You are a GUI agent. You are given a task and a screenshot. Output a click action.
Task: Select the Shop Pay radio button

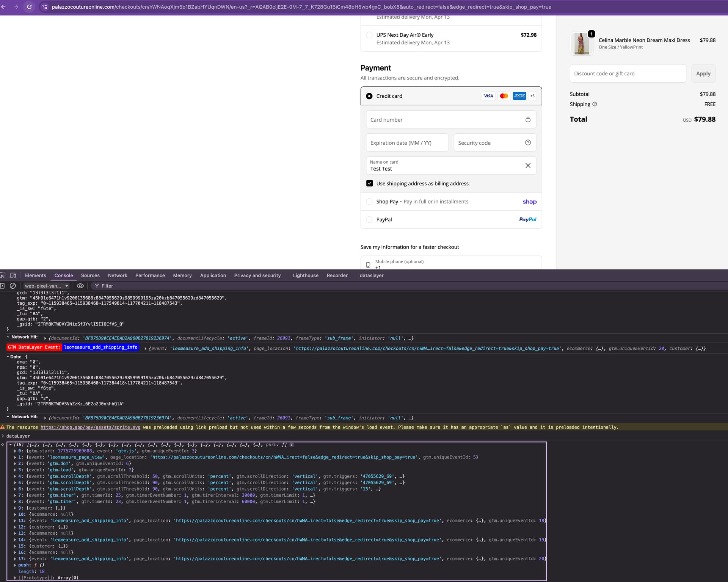click(x=369, y=202)
